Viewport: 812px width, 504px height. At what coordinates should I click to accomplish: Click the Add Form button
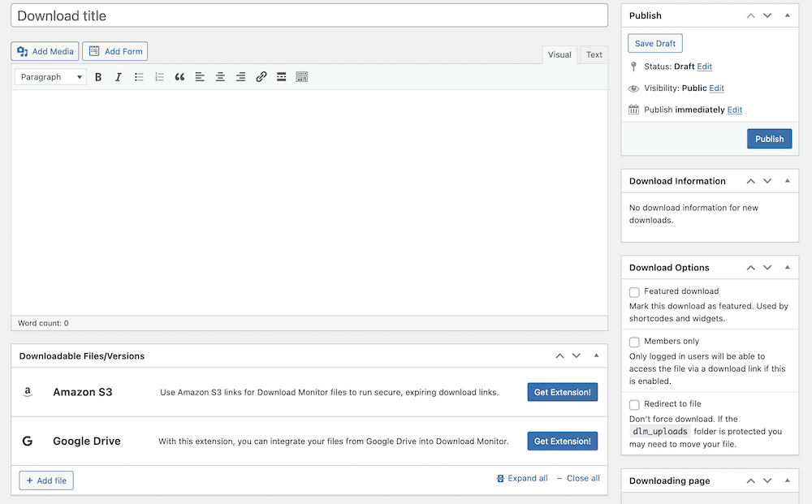click(x=115, y=51)
